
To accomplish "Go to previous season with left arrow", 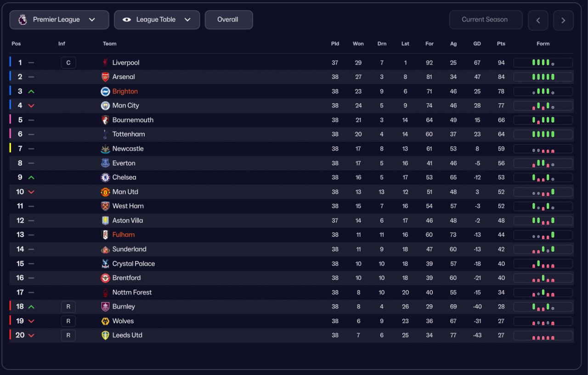I will 538,20.
